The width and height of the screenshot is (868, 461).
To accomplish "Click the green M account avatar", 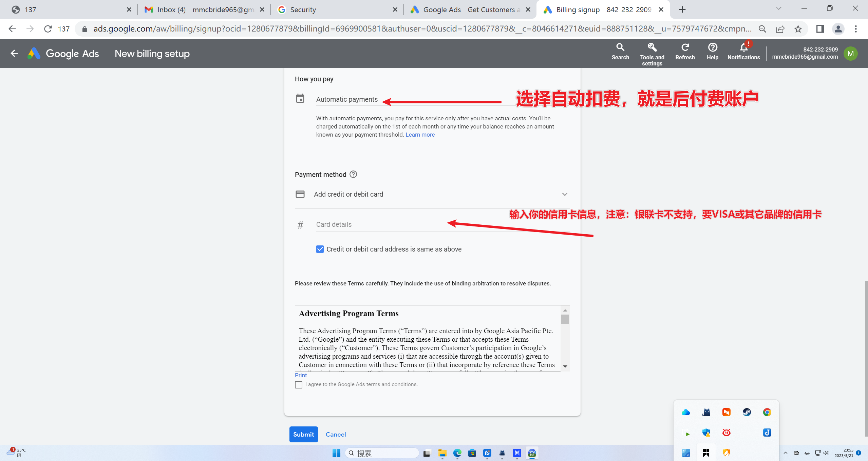I will click(850, 54).
